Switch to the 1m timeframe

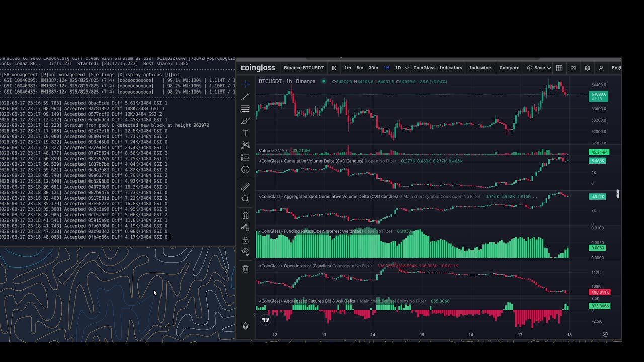pyautogui.click(x=348, y=68)
